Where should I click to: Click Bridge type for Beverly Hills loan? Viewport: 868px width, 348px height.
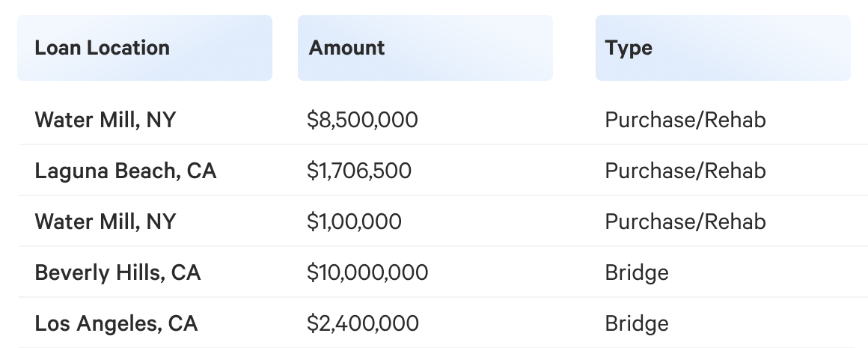pyautogui.click(x=636, y=272)
